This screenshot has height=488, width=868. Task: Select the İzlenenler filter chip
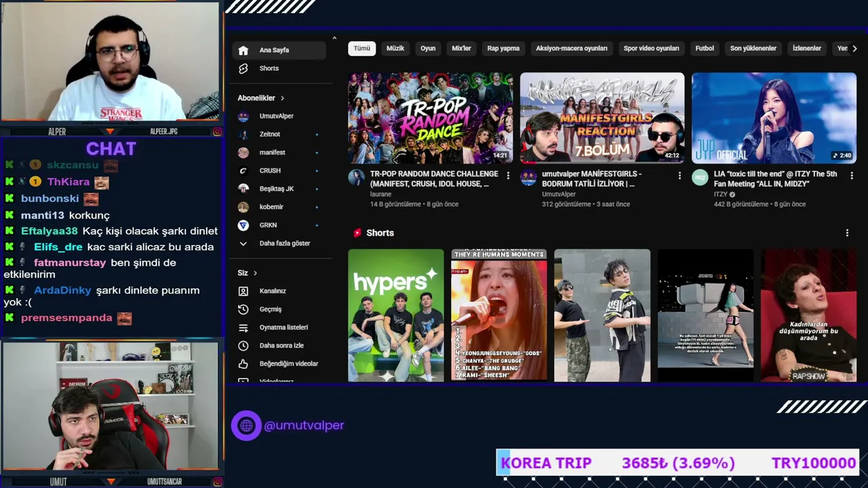point(807,49)
